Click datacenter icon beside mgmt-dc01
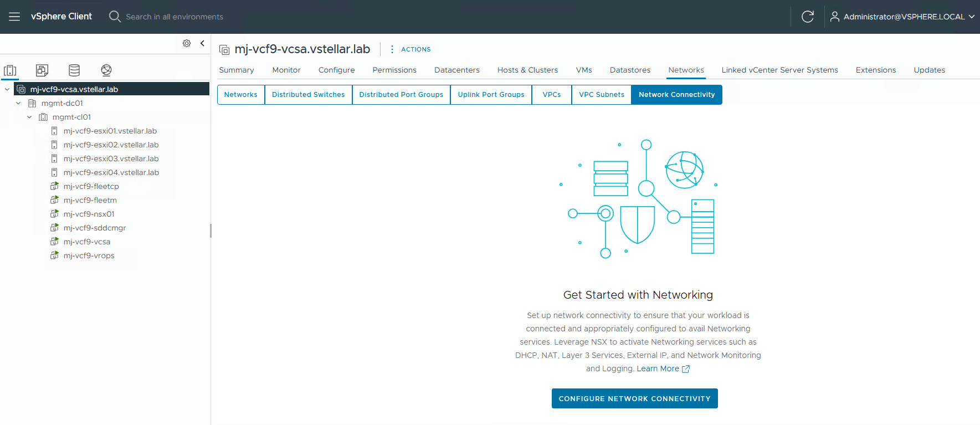The image size is (980, 425). (32, 103)
